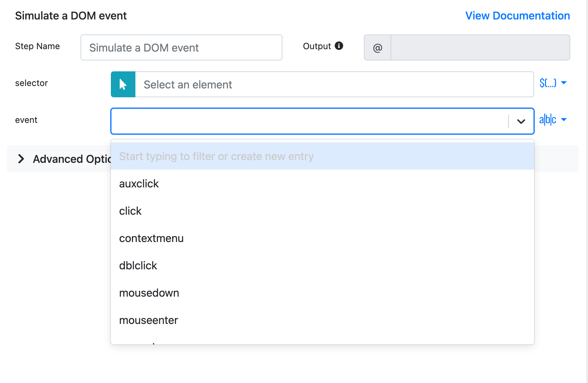Click the @ symbol in Output field
This screenshot has height=383, width=588.
tap(378, 48)
